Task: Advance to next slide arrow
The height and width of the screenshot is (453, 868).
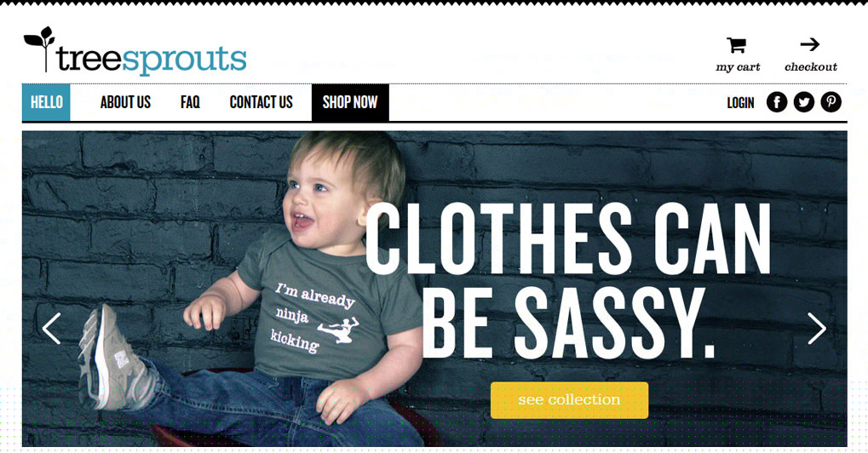Action: pyautogui.click(x=817, y=329)
